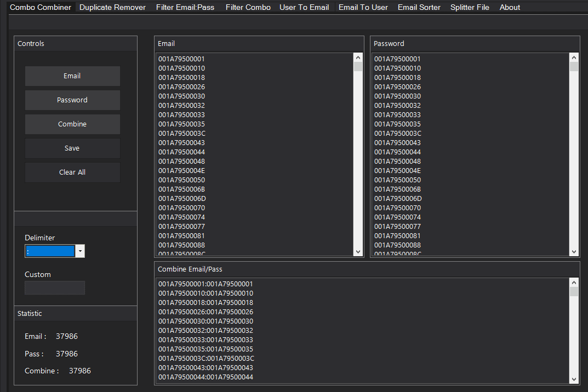
Task: Select 001A7950004E in the Email list
Action: [181, 170]
